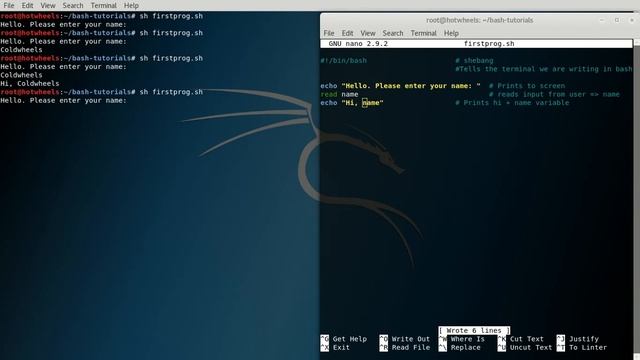
Task: Minimize the nano terminal window
Action: (x=602, y=20)
